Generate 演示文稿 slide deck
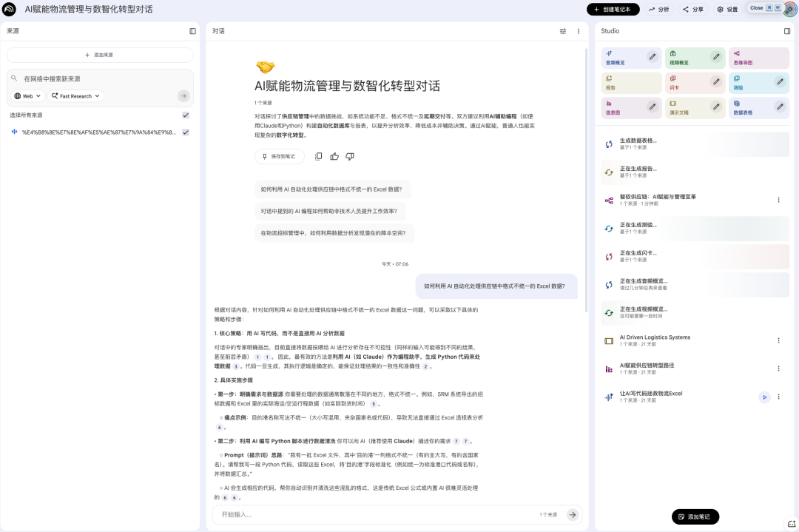The width and height of the screenshot is (799, 532). point(695,108)
